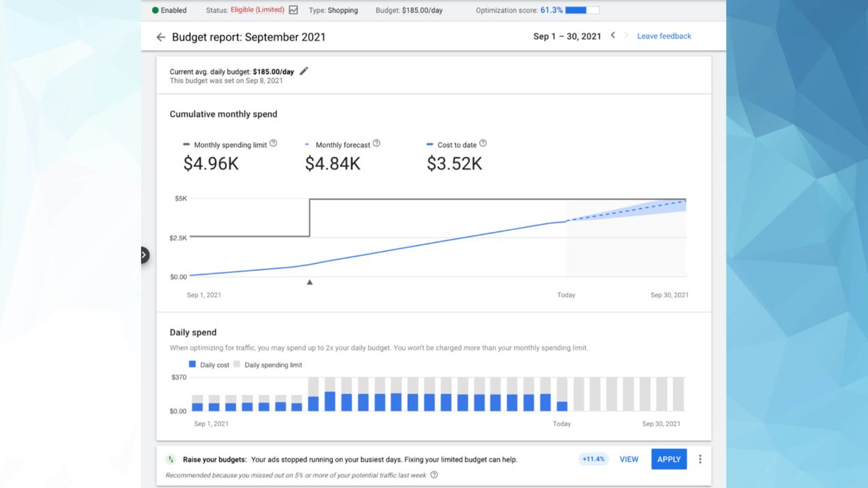Click the Monthly spending limit help icon
The image size is (868, 488).
pos(273,143)
